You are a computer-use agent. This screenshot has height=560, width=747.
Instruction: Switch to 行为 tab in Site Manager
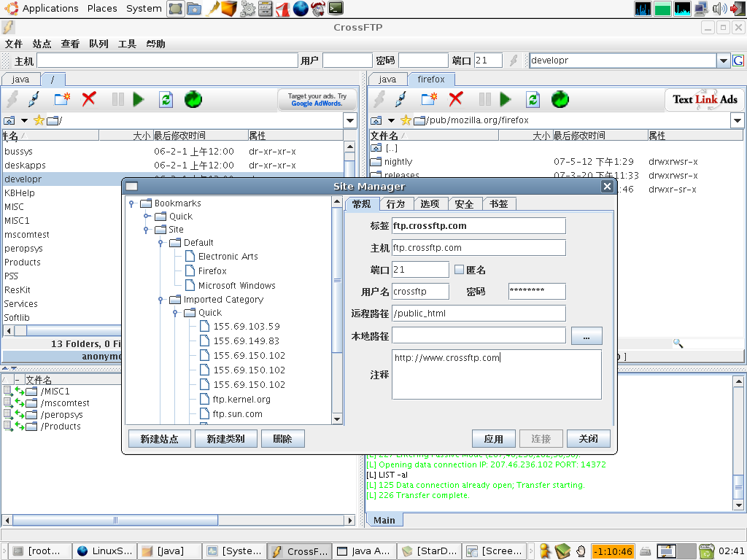[x=396, y=204]
